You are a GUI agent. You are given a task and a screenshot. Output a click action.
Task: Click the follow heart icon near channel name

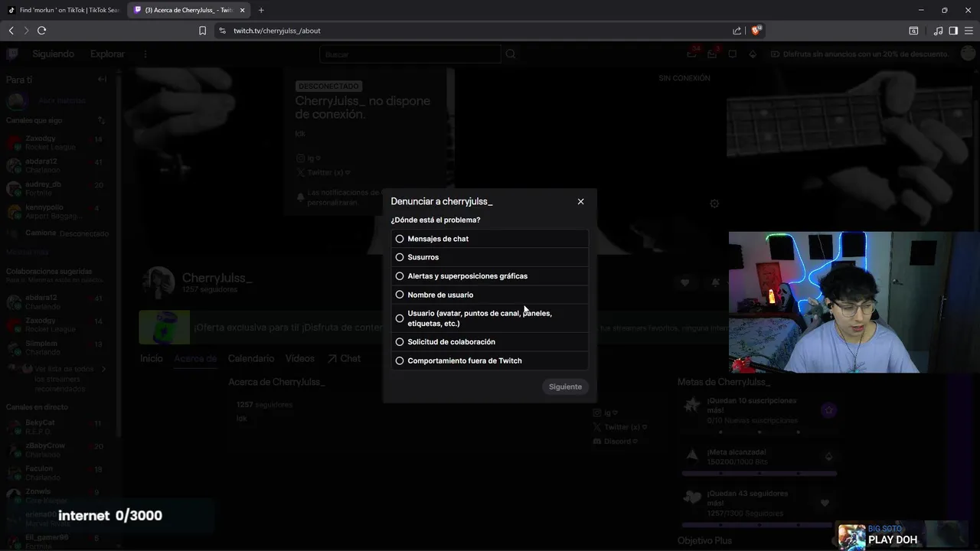684,282
